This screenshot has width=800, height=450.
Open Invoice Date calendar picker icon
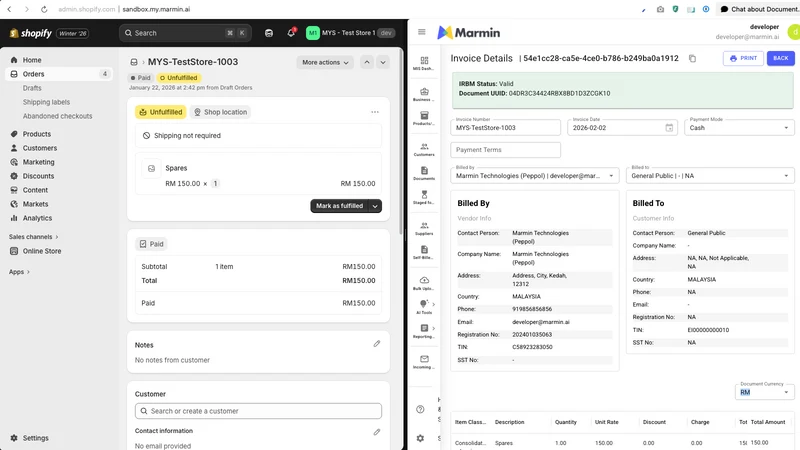click(x=669, y=128)
